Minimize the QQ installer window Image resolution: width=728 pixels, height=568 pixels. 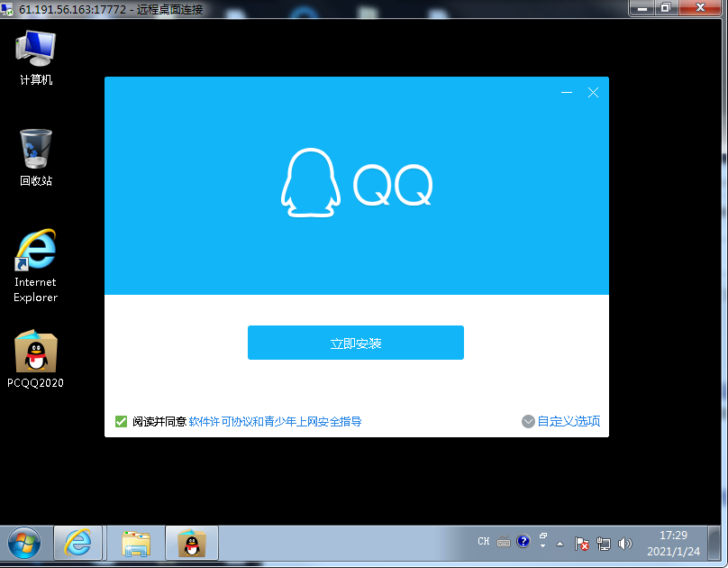tap(567, 93)
